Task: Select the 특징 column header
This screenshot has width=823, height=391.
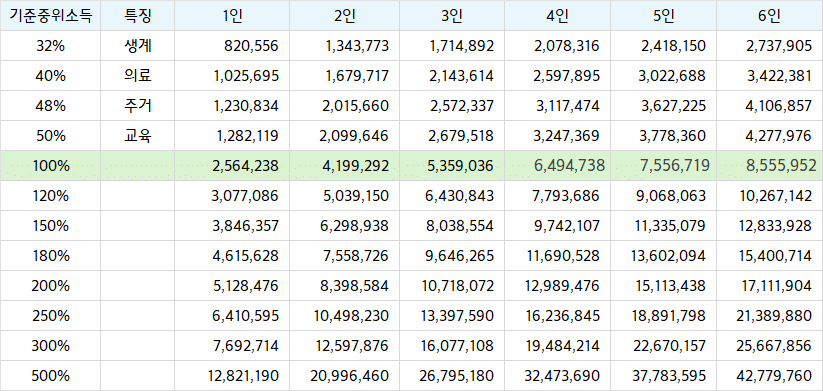Action: click(x=138, y=16)
